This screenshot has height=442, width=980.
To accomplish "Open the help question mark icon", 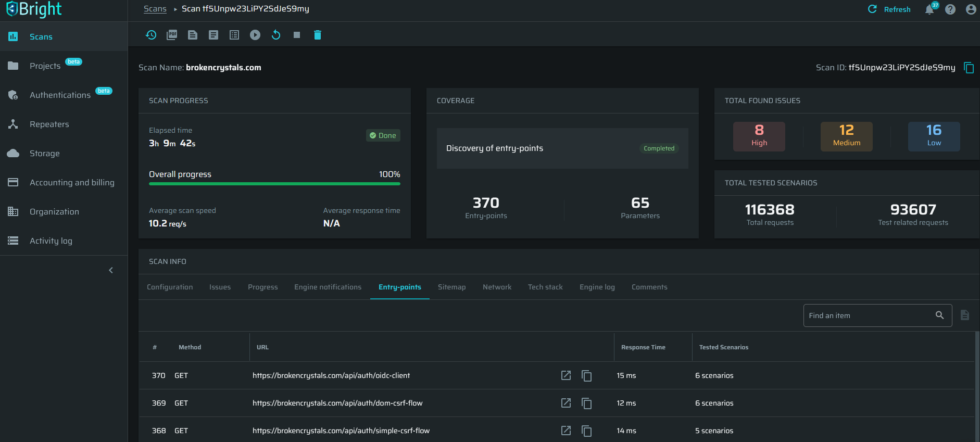I will [x=950, y=9].
